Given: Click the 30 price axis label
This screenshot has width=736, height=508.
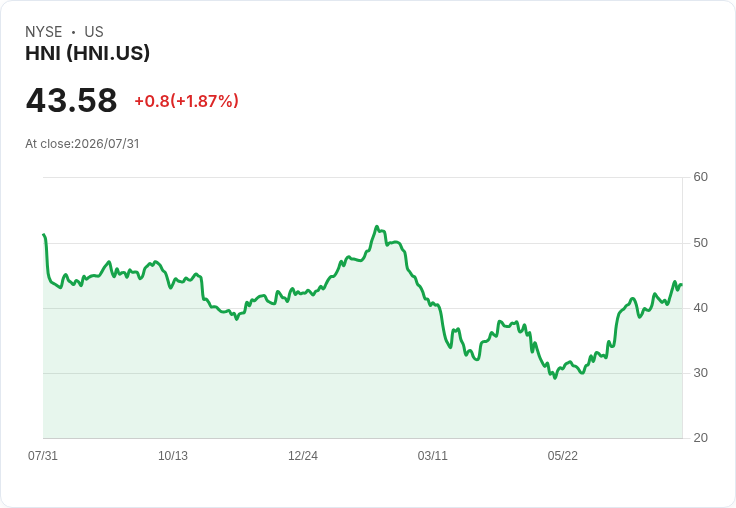Looking at the screenshot, I should pos(700,373).
